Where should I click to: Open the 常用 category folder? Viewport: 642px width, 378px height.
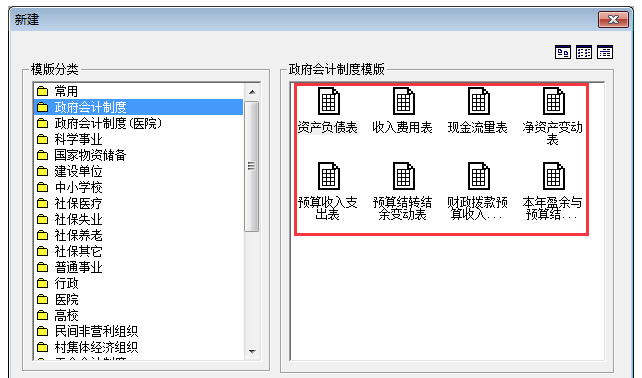[138, 91]
